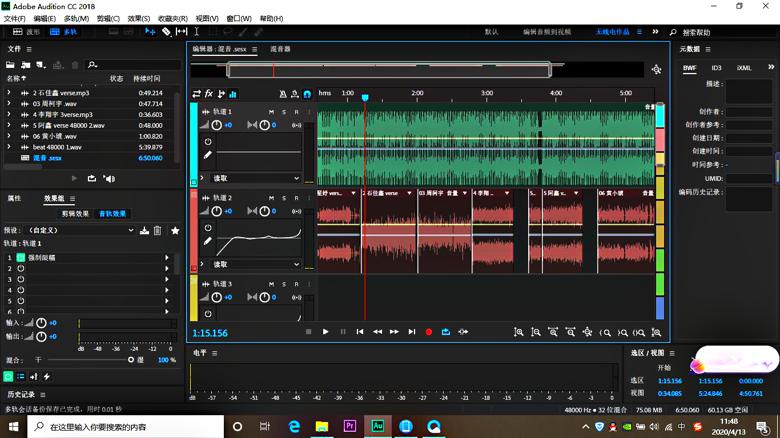Expand the 06 黄小琥 .wav file entry
Screen dimensions: 780x438
coord(10,136)
